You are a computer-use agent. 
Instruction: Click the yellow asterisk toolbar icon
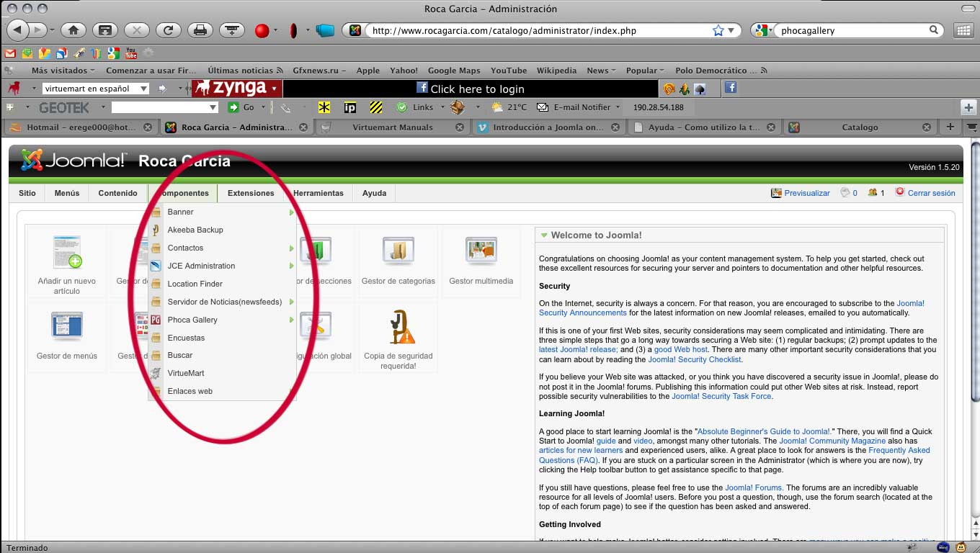(x=325, y=107)
